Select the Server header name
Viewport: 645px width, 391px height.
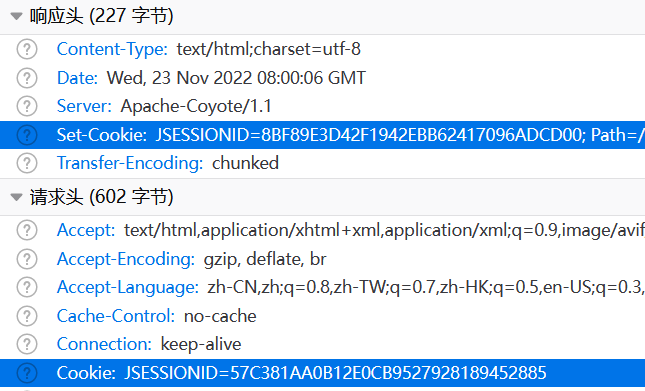click(x=84, y=106)
